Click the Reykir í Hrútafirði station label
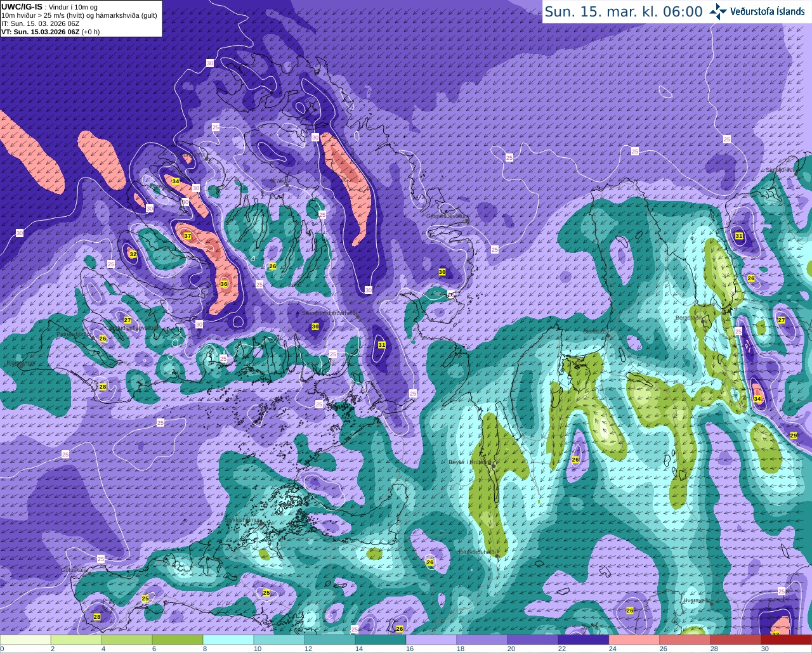 point(470,462)
